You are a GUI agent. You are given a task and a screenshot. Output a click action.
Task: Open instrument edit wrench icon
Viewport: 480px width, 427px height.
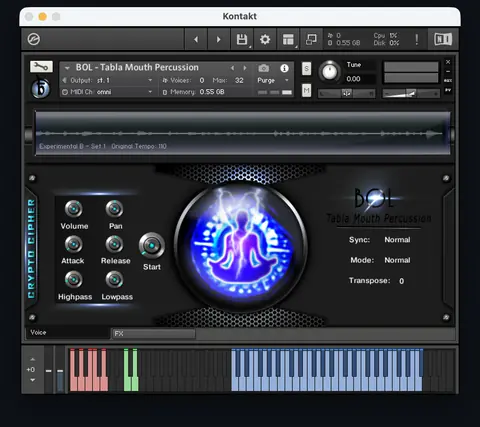(41, 67)
